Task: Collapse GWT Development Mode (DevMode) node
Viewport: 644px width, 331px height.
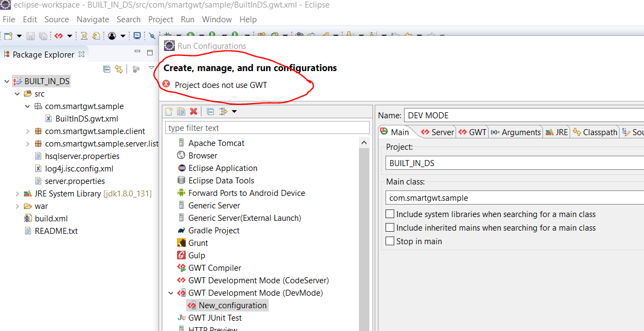Action: [x=171, y=293]
